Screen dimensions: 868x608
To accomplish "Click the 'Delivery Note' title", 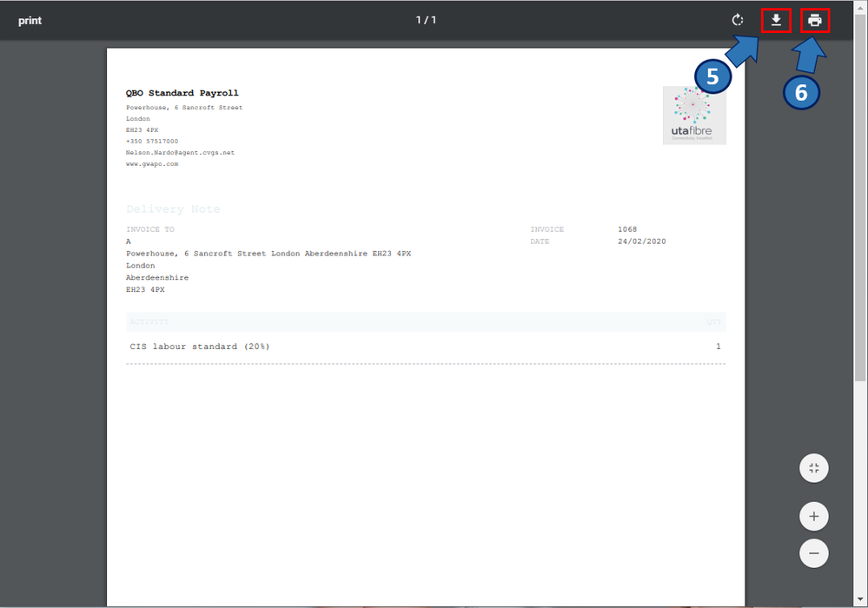I will tap(173, 209).
